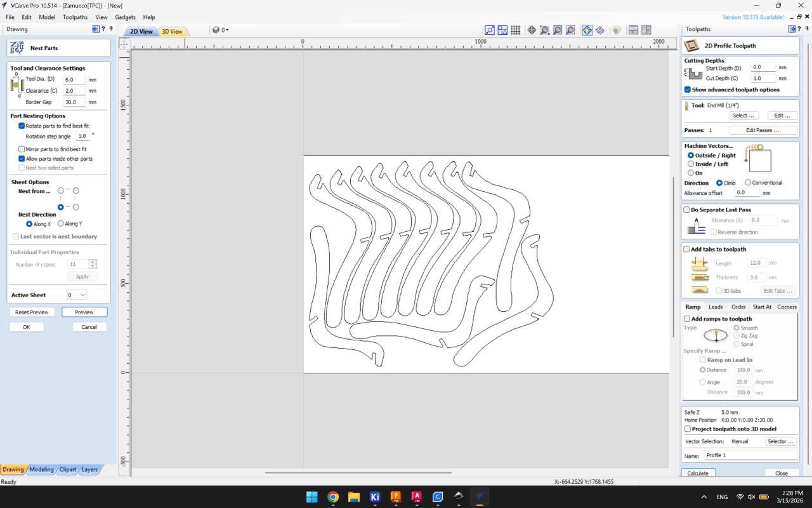Enable Mirror parts to find best fit
This screenshot has height=508, width=812.
pos(21,149)
